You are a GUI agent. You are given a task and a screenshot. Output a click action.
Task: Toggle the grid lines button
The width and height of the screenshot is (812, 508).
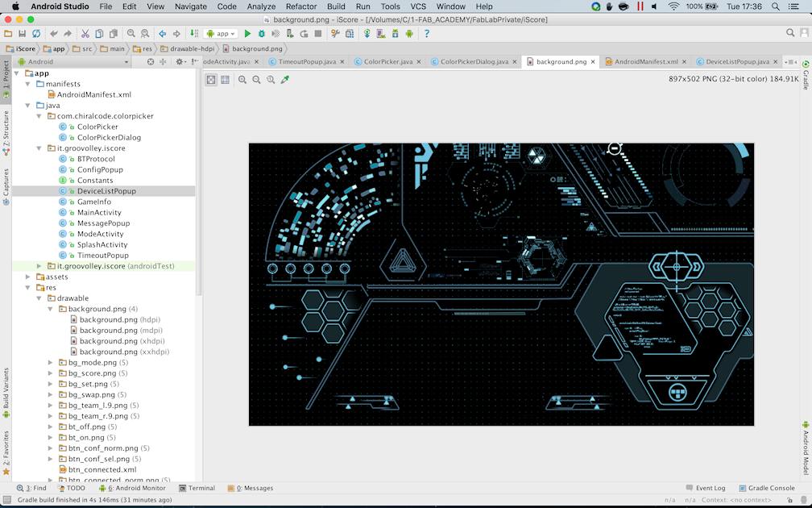point(225,80)
